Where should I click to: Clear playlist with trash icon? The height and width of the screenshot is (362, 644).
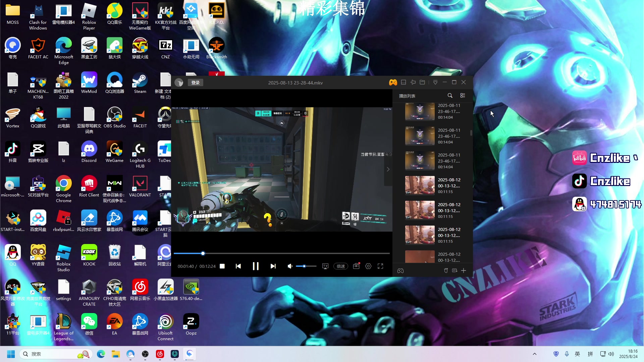[446, 270]
